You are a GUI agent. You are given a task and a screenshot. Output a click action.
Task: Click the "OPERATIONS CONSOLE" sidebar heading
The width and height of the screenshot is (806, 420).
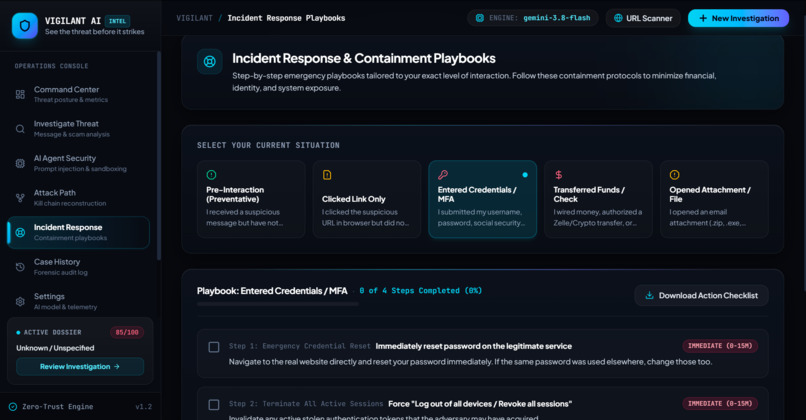(x=51, y=66)
